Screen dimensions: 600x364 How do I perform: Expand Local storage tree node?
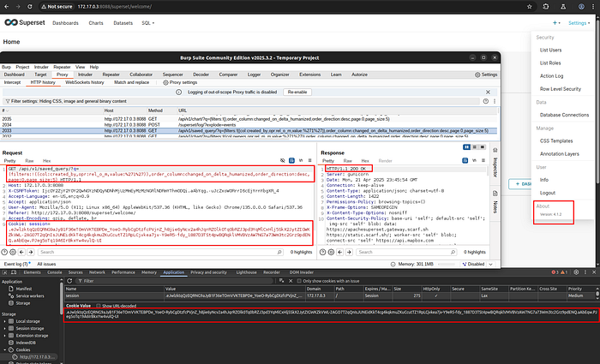(5, 321)
